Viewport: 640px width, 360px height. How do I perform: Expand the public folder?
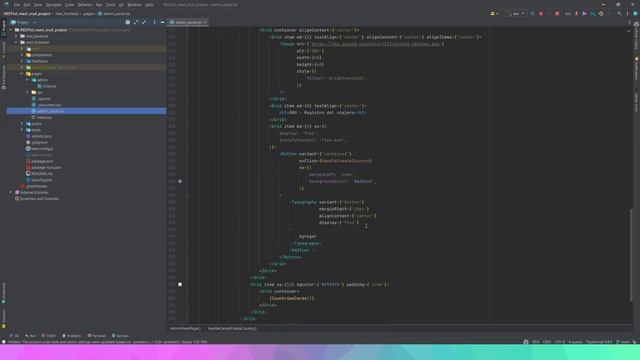tap(22, 123)
